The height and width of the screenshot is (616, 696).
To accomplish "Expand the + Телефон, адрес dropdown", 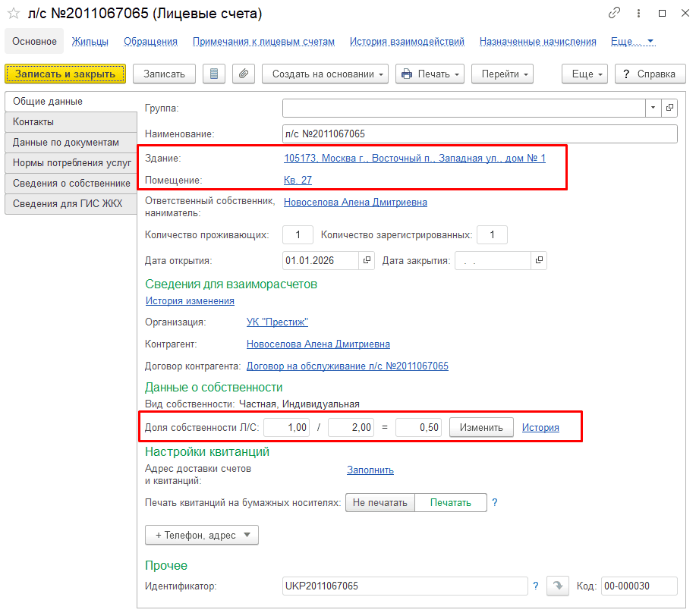I will pyautogui.click(x=202, y=536).
